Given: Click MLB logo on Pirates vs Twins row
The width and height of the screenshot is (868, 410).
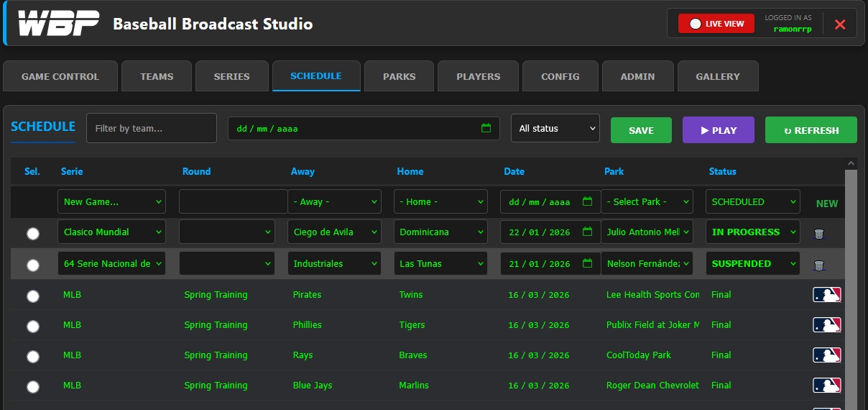Looking at the screenshot, I should 826,295.
